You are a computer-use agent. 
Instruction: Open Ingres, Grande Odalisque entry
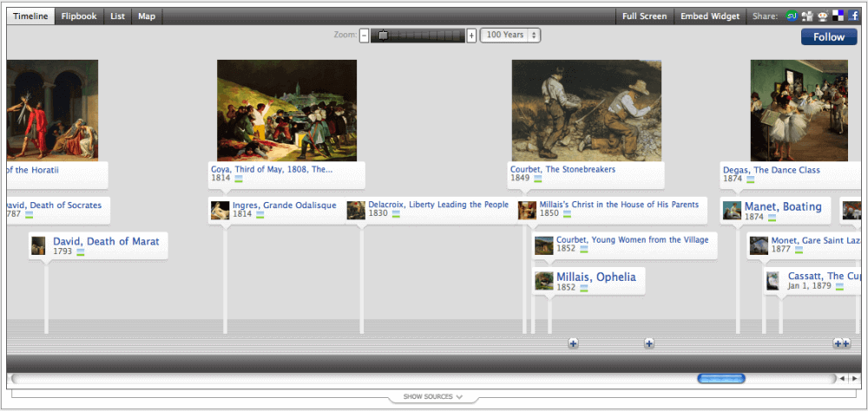pyautogui.click(x=285, y=205)
